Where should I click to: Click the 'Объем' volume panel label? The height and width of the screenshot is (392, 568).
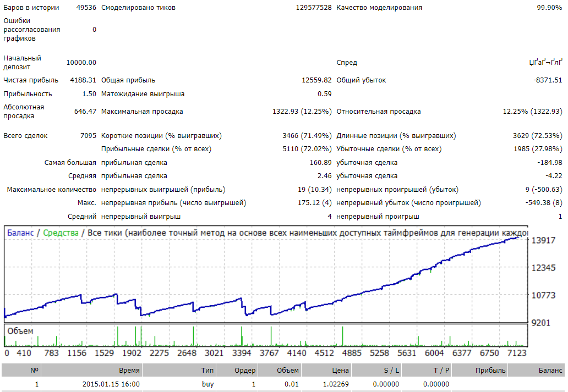pos(20,331)
